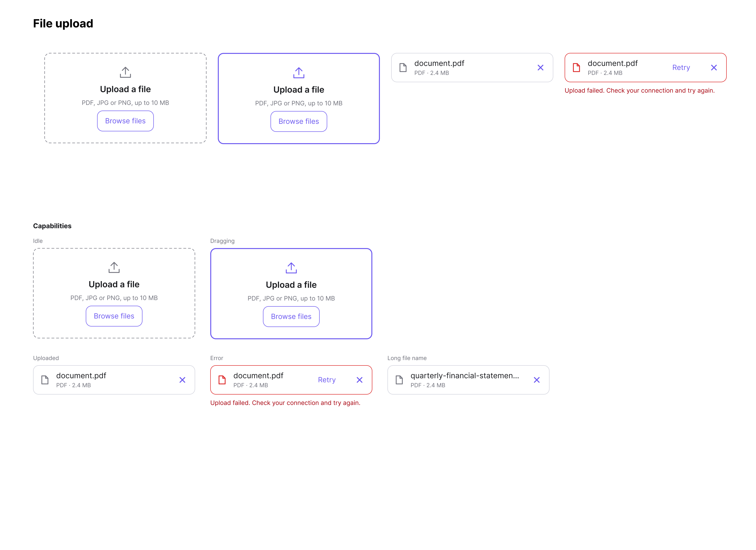756x550 pixels.
Task: Click Upload a file heading in Dragging dropzone
Action: pos(291,285)
